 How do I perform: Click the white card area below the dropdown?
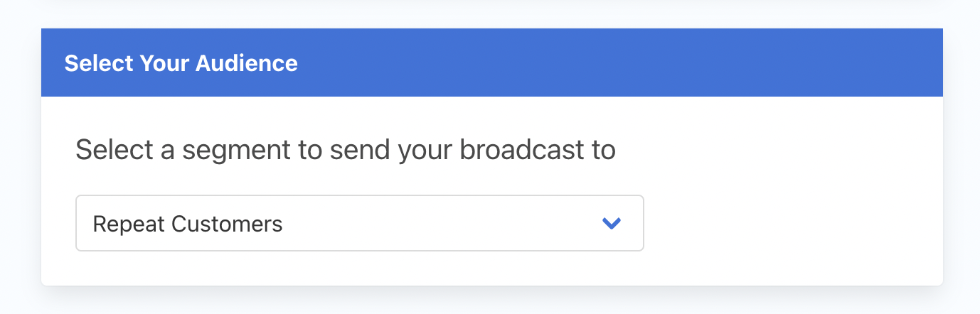point(492,269)
